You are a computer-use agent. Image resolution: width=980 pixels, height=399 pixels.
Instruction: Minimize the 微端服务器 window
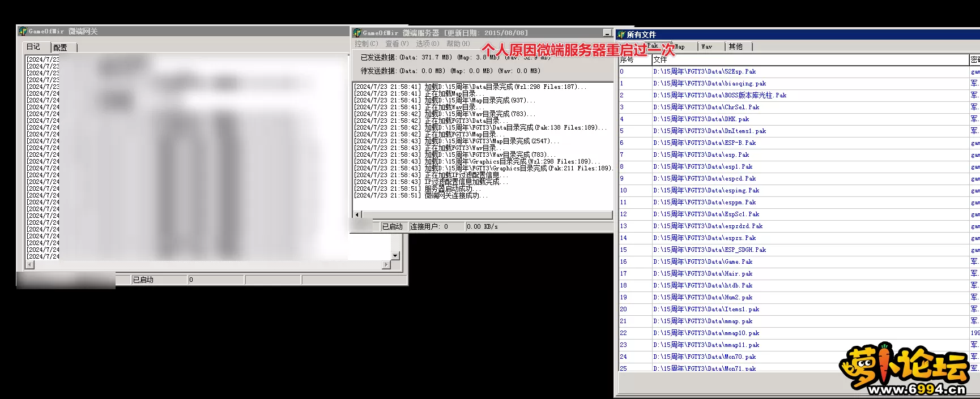click(x=607, y=33)
